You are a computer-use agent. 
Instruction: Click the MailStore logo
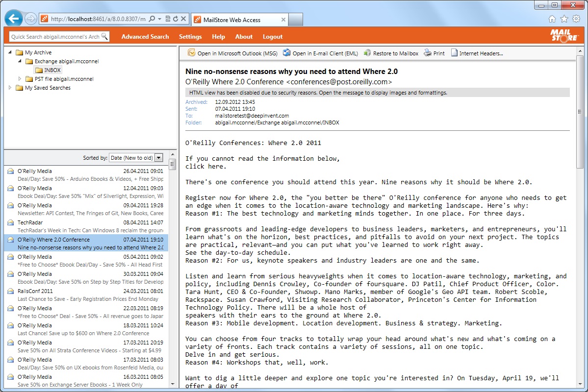[x=564, y=36]
